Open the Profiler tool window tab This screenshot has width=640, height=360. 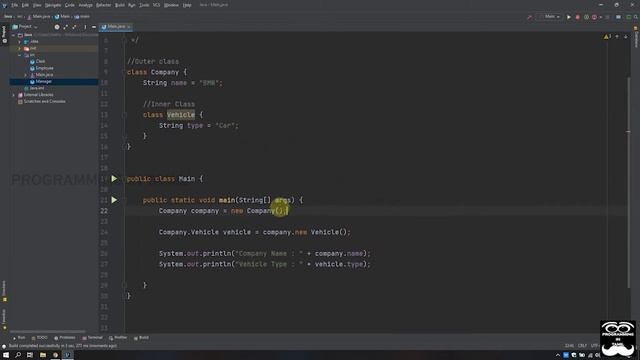tap(118, 338)
